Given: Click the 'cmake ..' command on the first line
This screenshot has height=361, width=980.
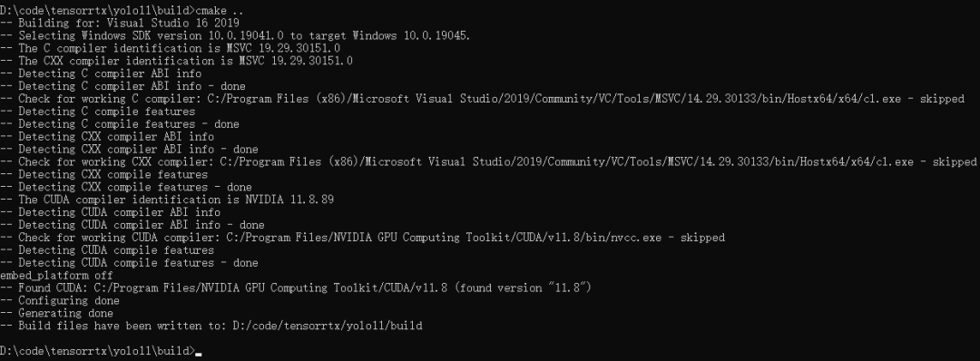Looking at the screenshot, I should pyautogui.click(x=220, y=11).
